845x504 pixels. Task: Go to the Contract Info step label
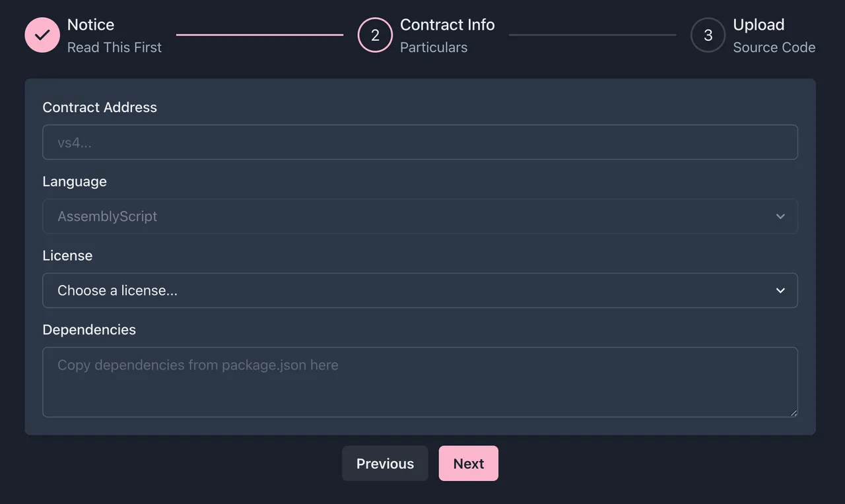pyautogui.click(x=447, y=25)
